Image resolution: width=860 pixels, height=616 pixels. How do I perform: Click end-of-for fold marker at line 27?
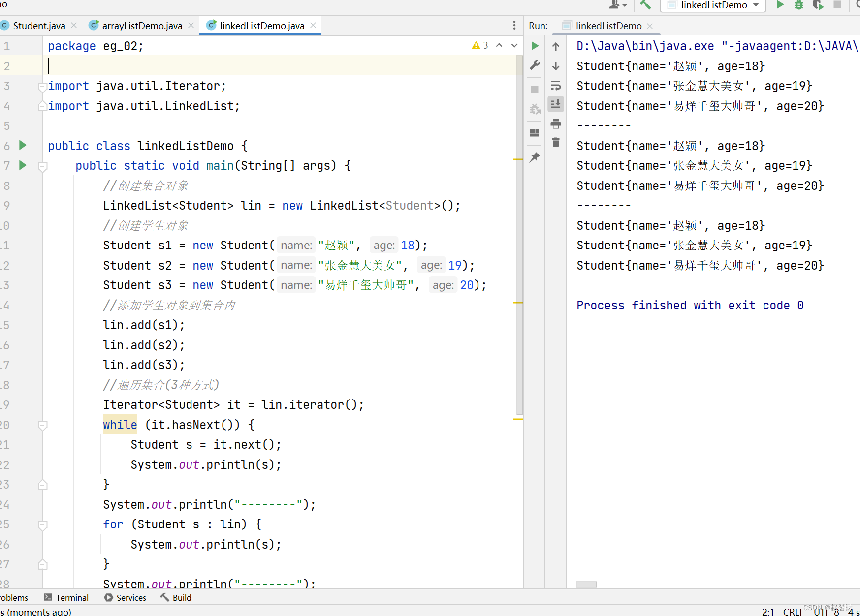click(x=42, y=564)
